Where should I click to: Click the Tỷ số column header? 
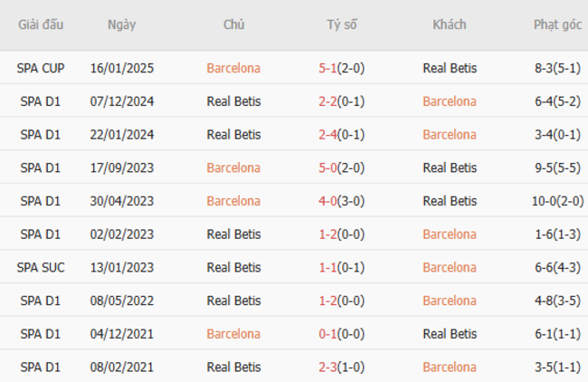(342, 24)
